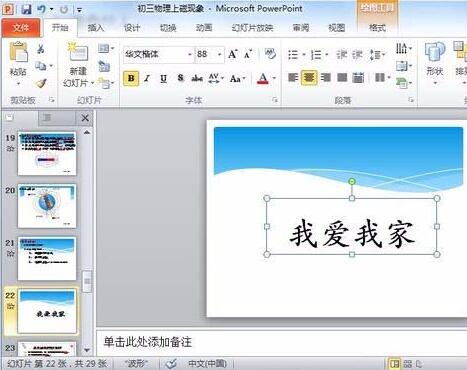Toggle Strikethrough formatting

197,78
